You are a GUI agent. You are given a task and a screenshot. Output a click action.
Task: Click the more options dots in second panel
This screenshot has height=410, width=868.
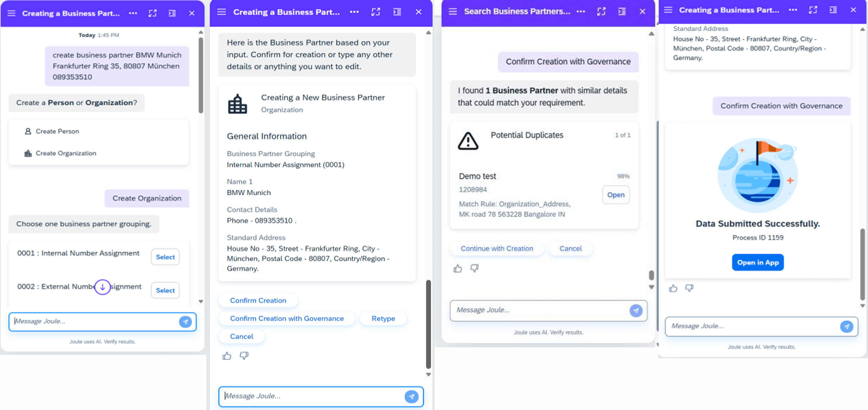coord(354,12)
